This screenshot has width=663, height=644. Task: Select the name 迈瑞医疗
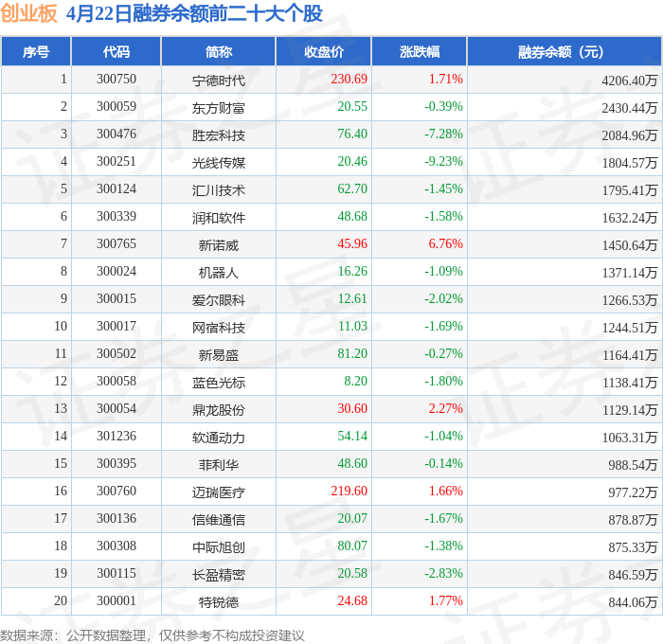pos(219,492)
